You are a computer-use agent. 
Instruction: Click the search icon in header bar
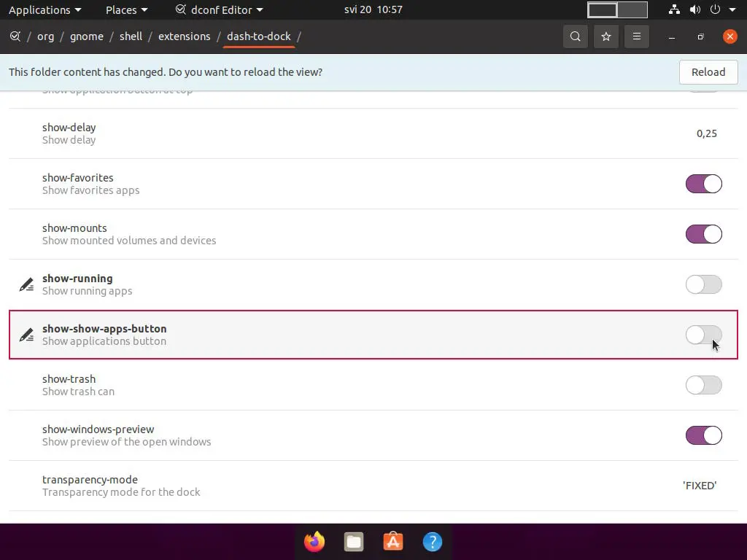point(575,36)
